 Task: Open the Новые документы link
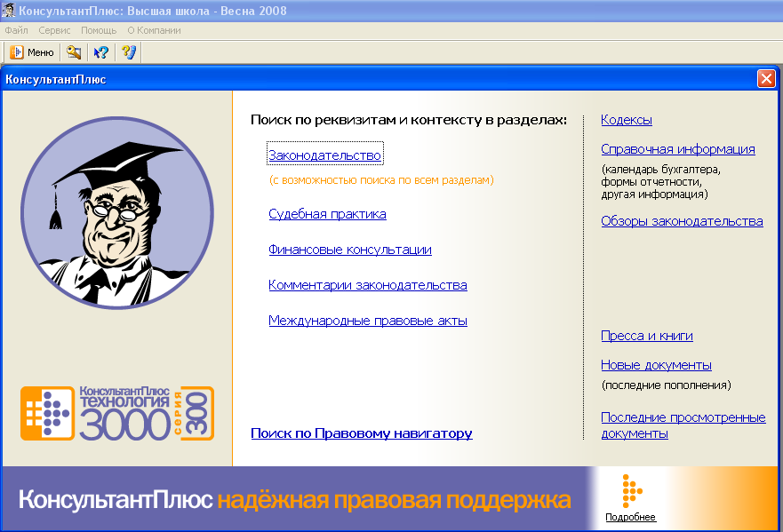click(x=656, y=365)
